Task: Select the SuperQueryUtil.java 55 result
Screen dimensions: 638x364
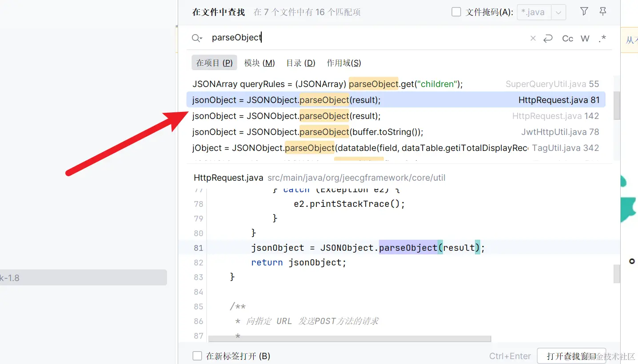Action: [x=395, y=84]
